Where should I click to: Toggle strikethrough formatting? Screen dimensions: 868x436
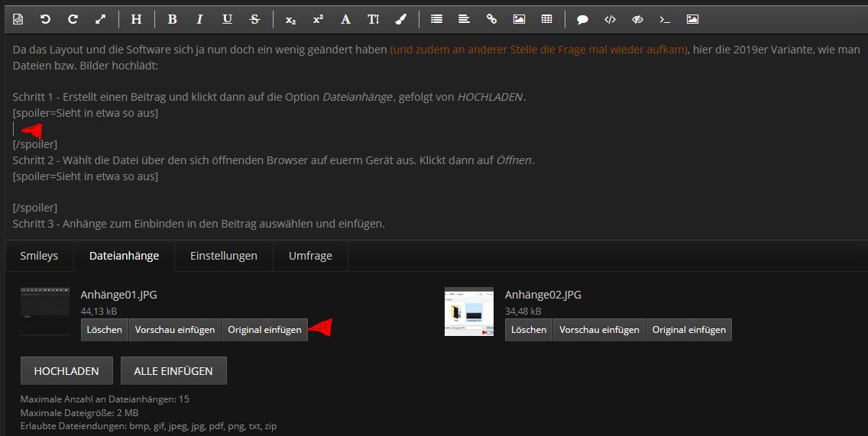[x=254, y=19]
